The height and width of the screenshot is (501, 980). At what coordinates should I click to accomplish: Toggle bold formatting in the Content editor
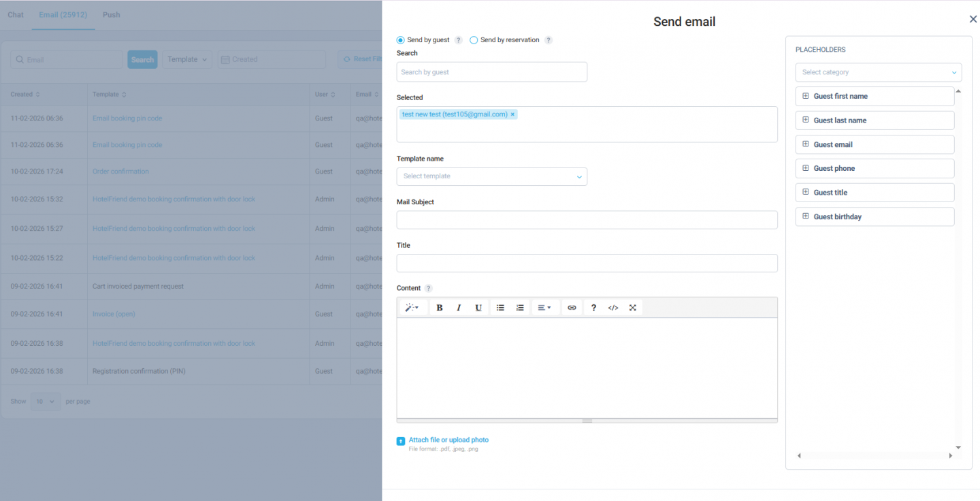(x=439, y=307)
